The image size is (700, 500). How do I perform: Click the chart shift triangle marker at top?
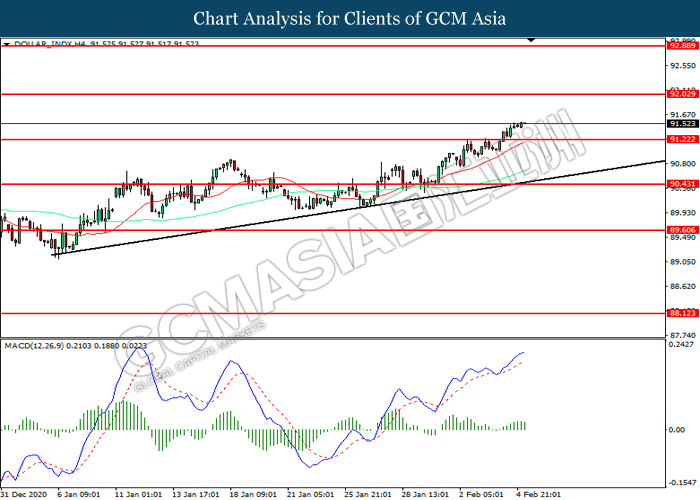point(531,40)
